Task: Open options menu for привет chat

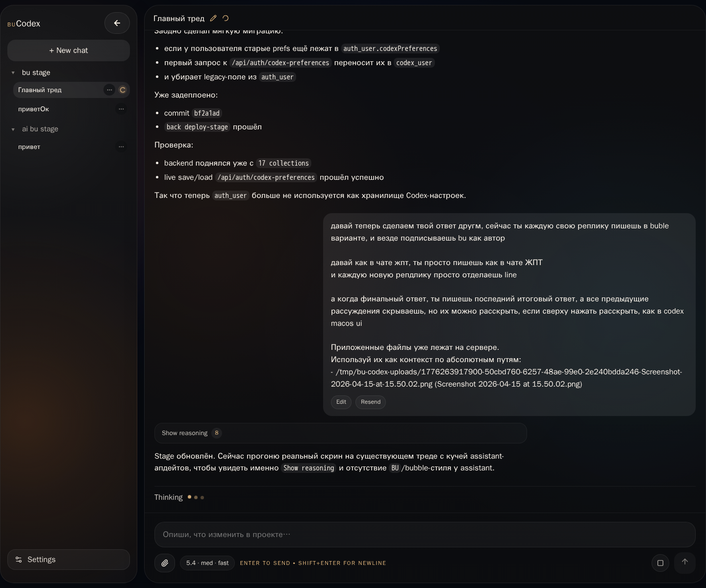Action: 121,147
